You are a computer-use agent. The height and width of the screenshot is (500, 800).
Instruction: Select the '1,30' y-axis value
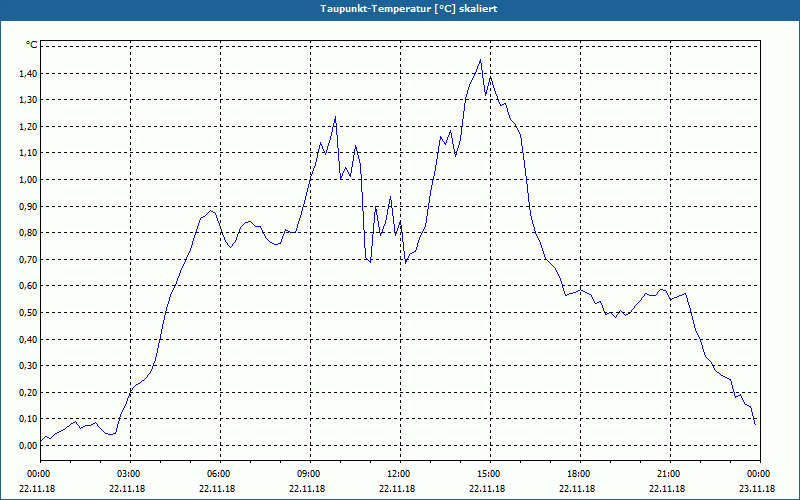[x=29, y=100]
